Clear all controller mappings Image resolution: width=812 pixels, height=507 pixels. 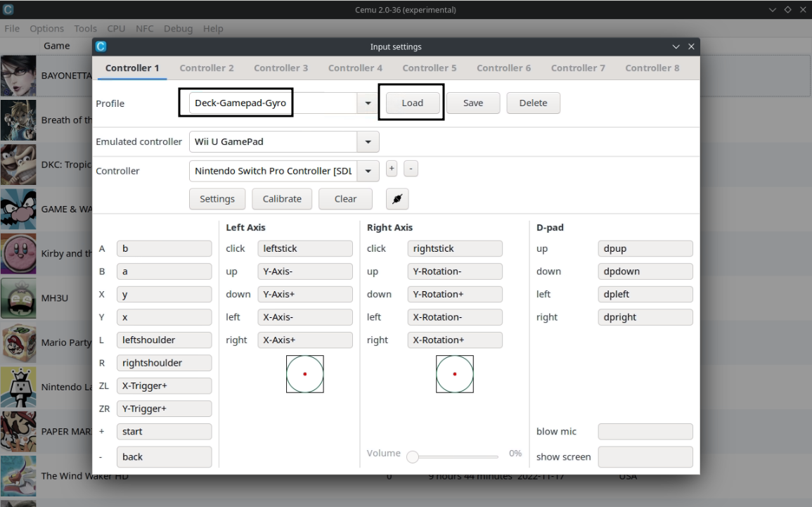click(345, 199)
